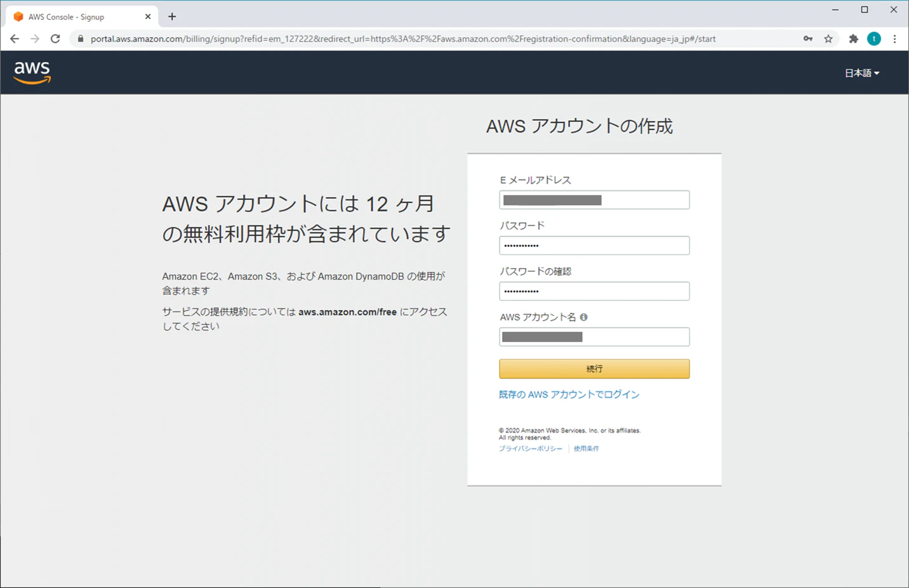Click the aws.amazon.com/free bold text
Screen dimensions: 909x588
coord(347,312)
